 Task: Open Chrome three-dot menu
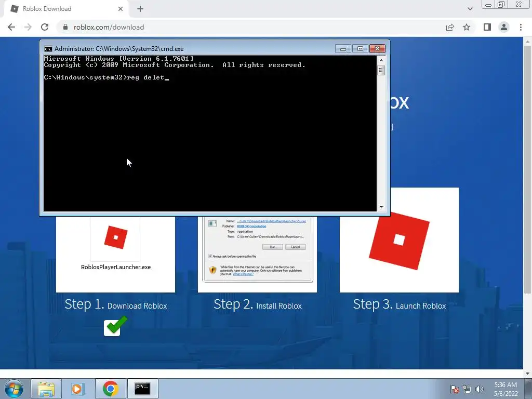point(521,27)
